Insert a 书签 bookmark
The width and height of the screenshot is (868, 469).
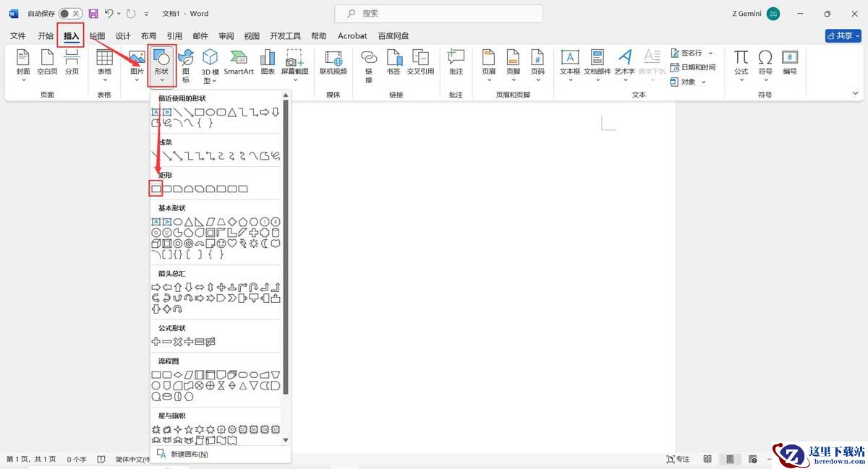pos(393,62)
